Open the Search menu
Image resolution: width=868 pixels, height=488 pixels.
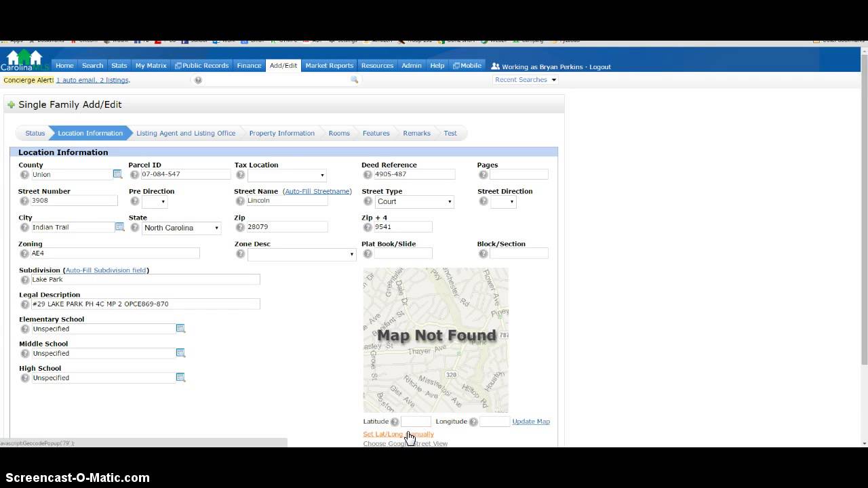93,66
